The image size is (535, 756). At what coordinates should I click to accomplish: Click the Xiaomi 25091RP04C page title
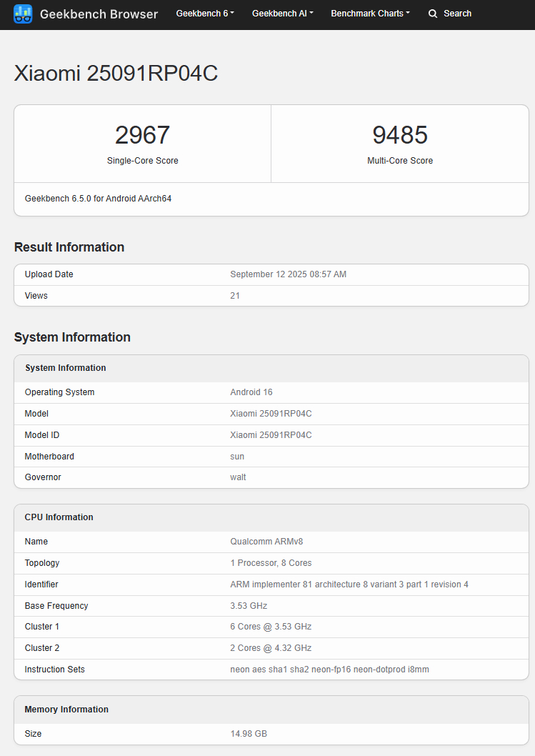pos(116,74)
